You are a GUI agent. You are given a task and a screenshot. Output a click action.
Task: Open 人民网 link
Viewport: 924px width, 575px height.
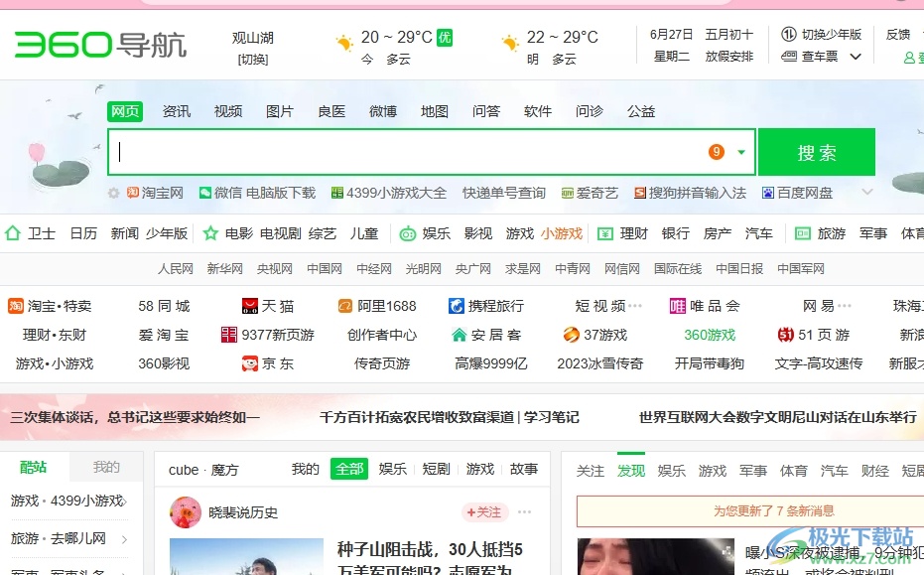tap(176, 269)
